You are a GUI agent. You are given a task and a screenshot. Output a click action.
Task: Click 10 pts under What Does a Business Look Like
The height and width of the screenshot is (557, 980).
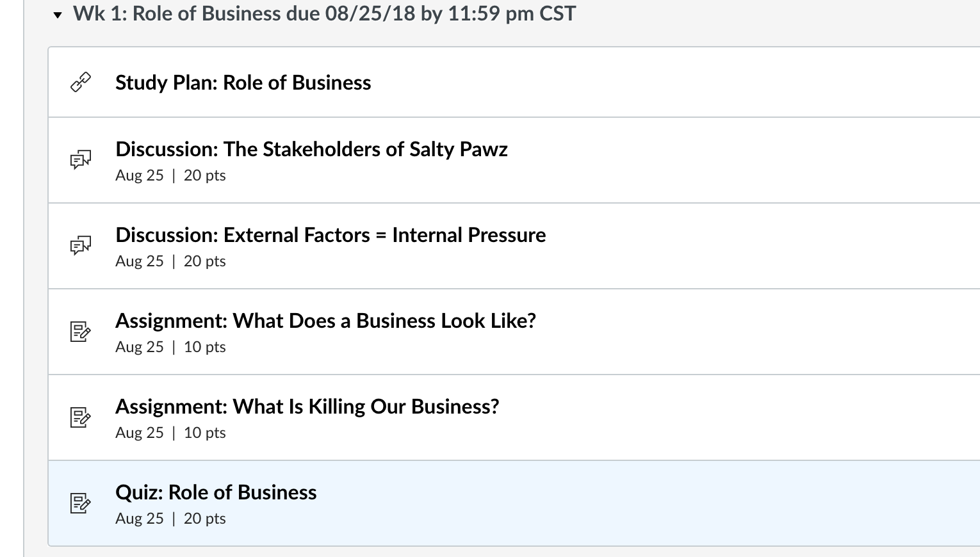pyautogui.click(x=204, y=347)
